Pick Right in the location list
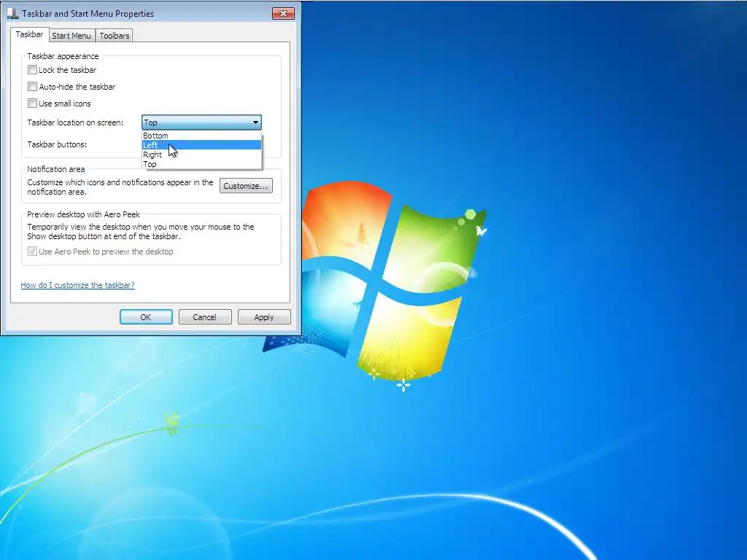 202,155
